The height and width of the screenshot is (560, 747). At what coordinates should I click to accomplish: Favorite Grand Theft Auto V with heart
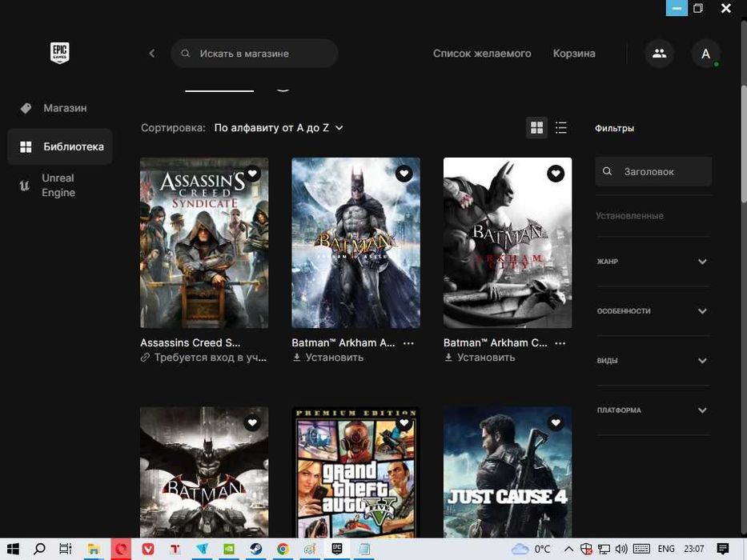point(404,423)
